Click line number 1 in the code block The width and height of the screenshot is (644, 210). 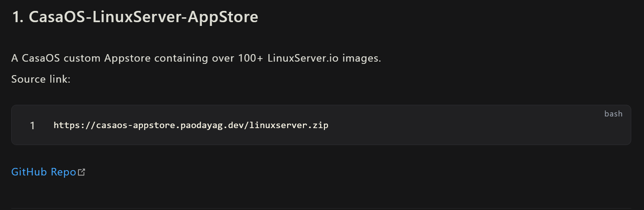tap(33, 125)
